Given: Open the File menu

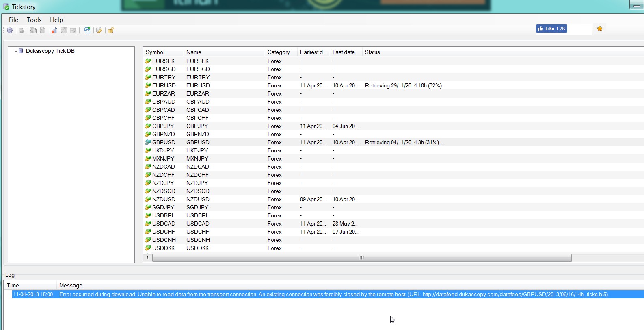Looking at the screenshot, I should (x=13, y=20).
